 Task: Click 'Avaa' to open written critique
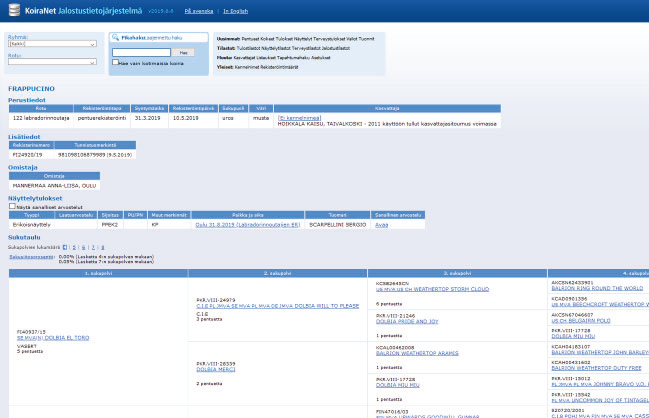[x=382, y=225]
